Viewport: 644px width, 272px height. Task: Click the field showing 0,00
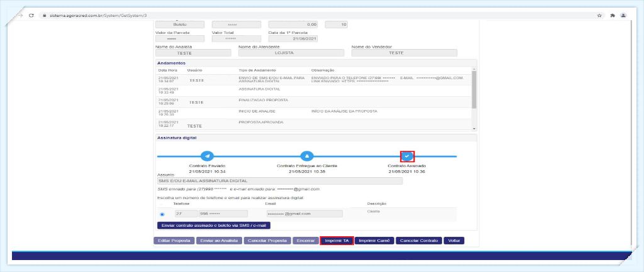(x=293, y=24)
